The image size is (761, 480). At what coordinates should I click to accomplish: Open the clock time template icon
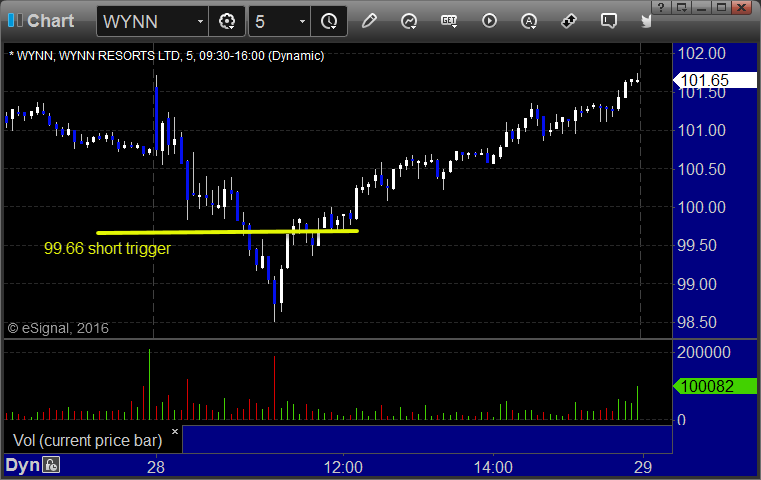(329, 21)
